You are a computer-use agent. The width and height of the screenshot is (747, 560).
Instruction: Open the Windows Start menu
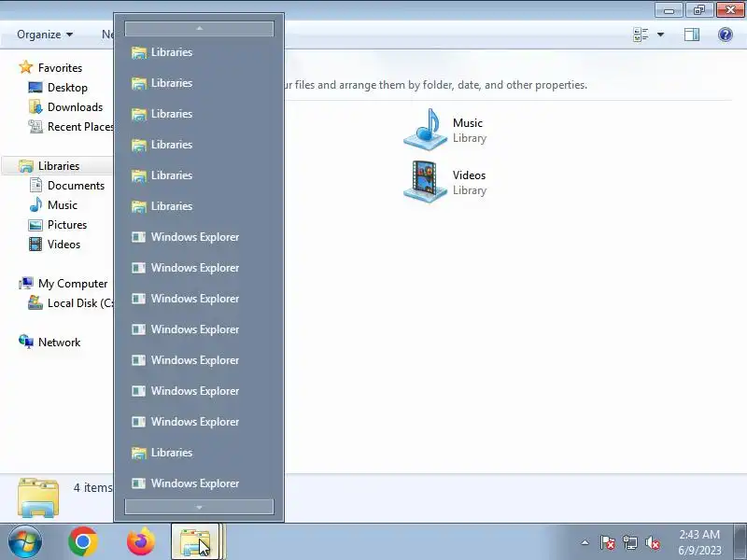coord(25,542)
